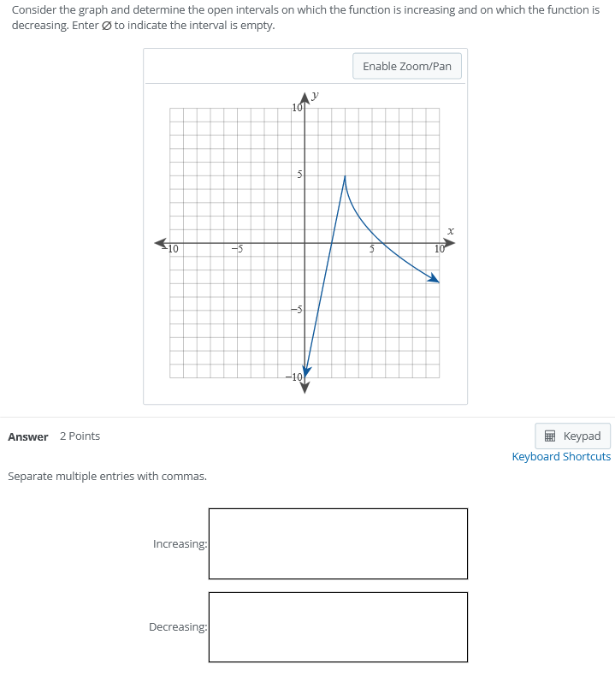Click inside the Increasing answer box
This screenshot has height=700, width=615.
tap(338, 543)
